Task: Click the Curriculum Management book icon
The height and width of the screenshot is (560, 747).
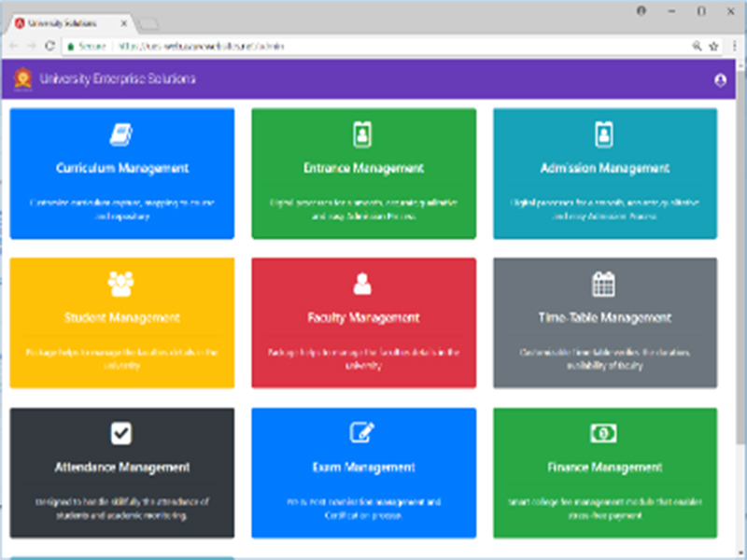Action: (x=121, y=134)
